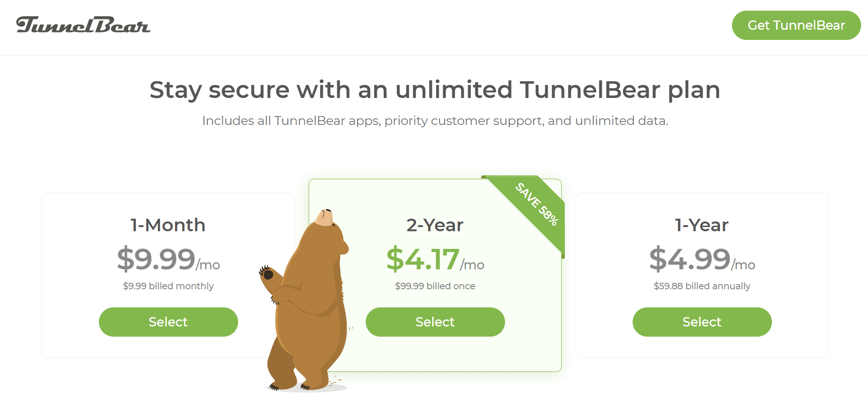This screenshot has width=868, height=410.
Task: Click the green $4.17/mo price
Action: tap(435, 259)
